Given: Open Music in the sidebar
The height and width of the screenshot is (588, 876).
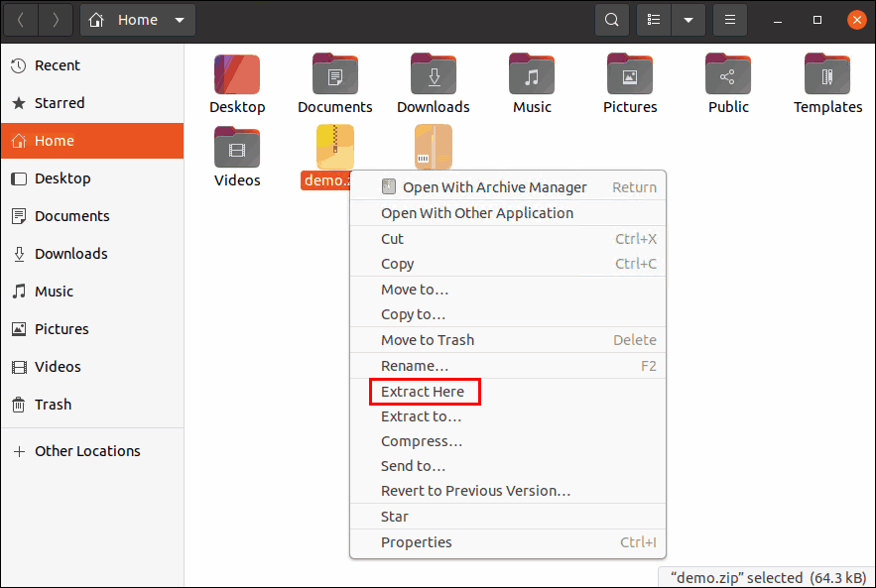Looking at the screenshot, I should pos(92,292).
